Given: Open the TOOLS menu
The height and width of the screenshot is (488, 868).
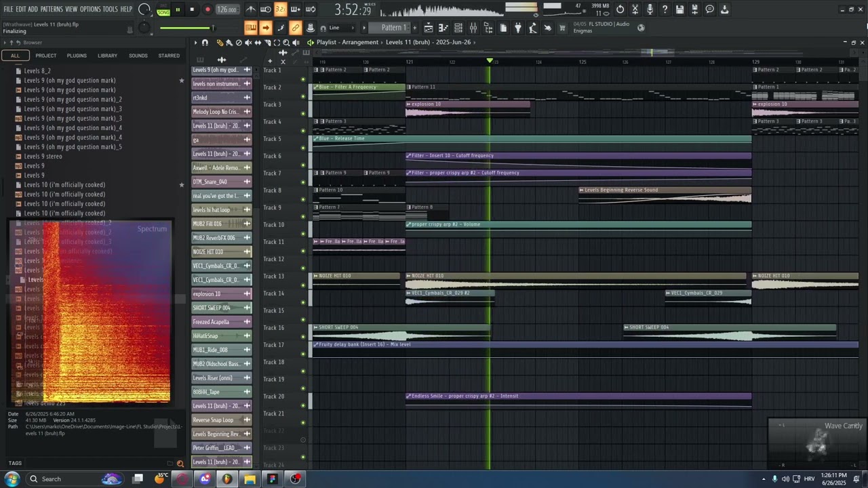Looking at the screenshot, I should click(110, 9).
